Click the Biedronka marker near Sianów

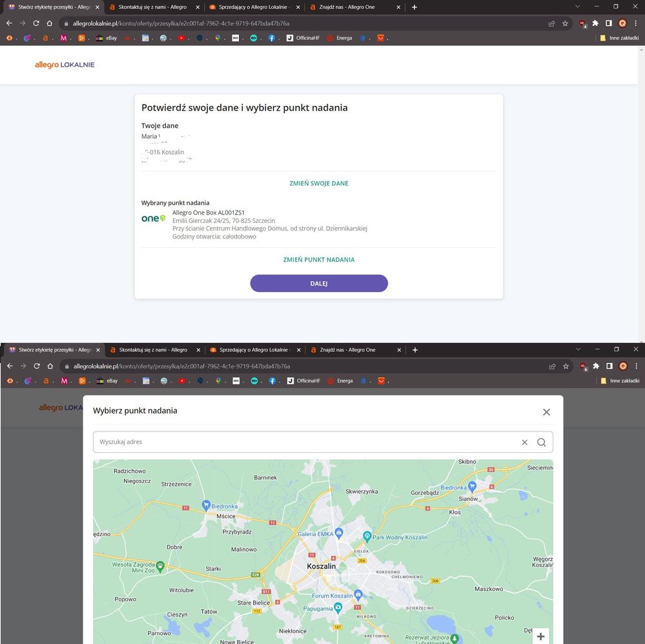(x=472, y=487)
